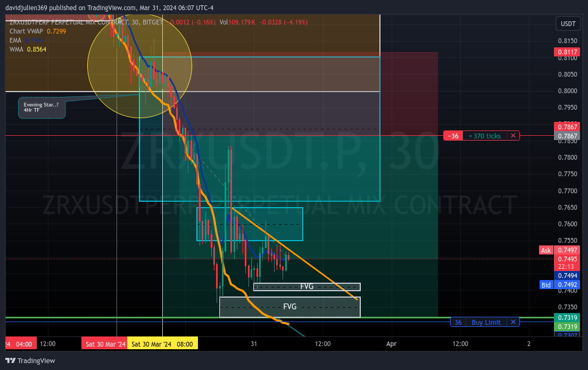
Task: Click the Apr date on time axis
Action: [391, 344]
